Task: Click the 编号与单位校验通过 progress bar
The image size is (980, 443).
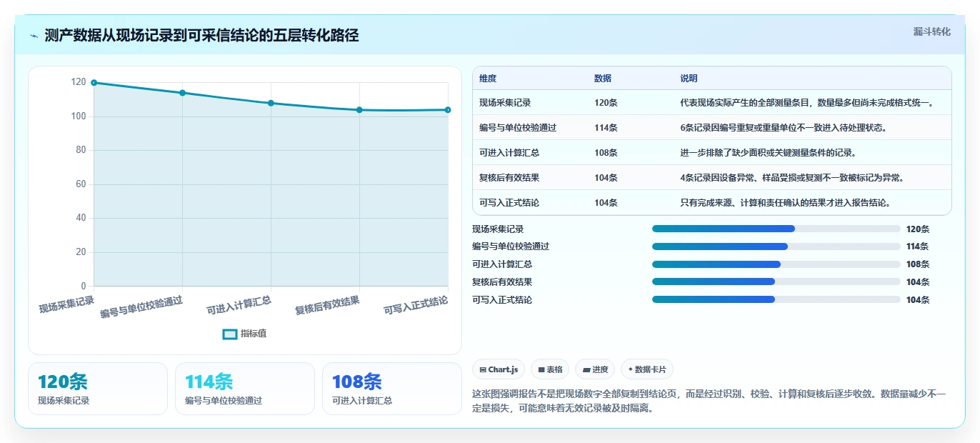Action: (776, 247)
